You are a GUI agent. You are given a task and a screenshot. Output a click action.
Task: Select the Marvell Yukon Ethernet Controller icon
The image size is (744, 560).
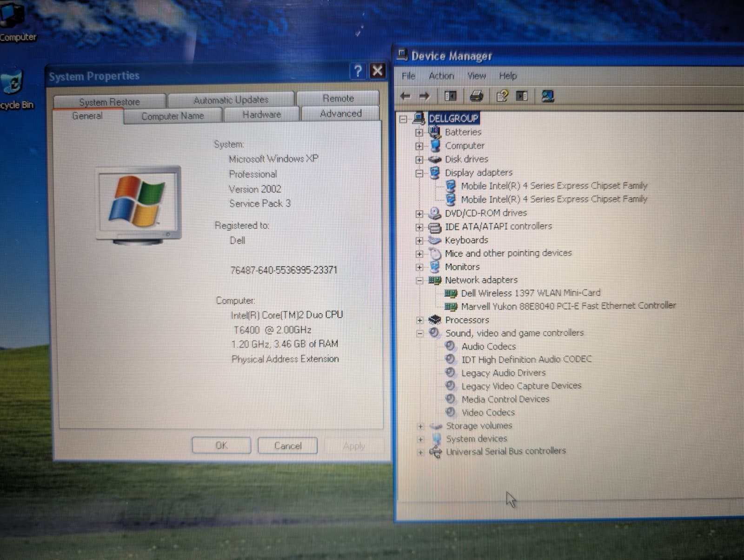tap(451, 307)
